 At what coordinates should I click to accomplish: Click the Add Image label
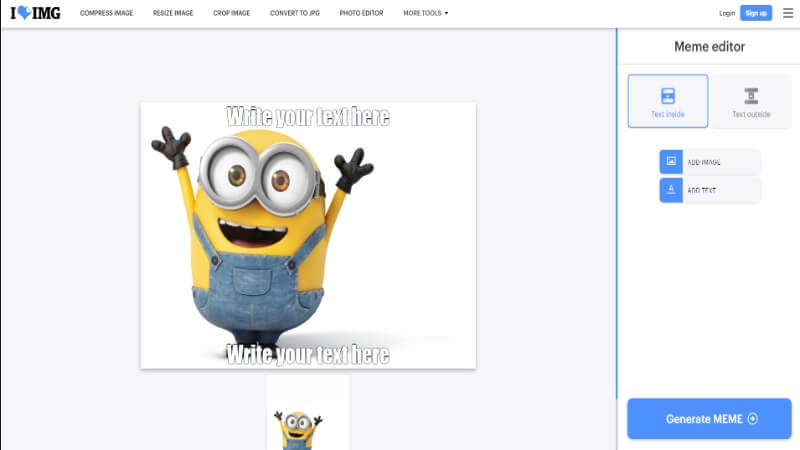[704, 162]
